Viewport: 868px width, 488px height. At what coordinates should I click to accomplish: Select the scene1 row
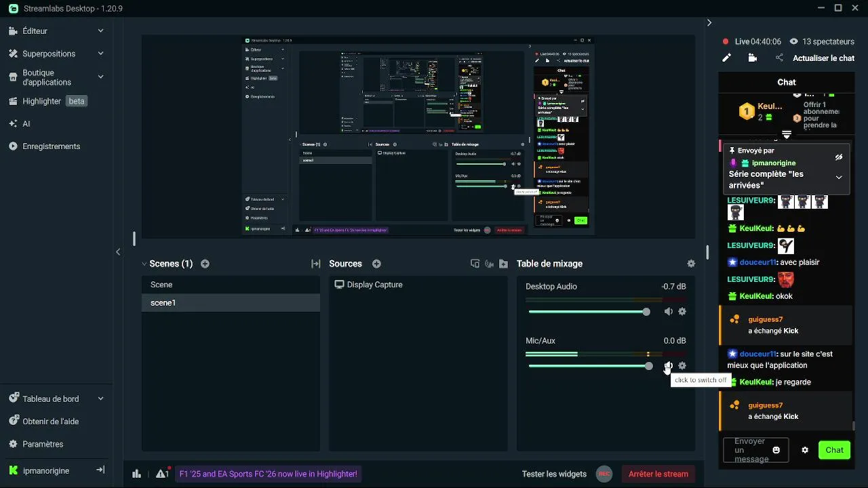point(231,303)
